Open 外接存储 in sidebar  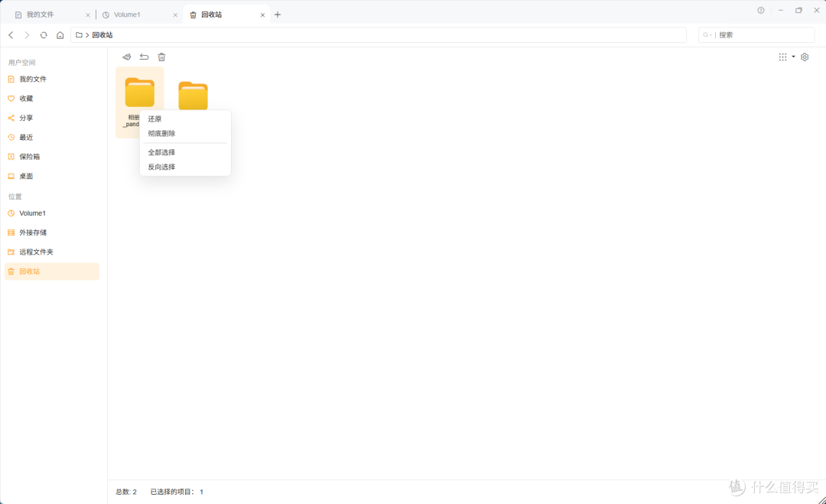click(x=52, y=232)
